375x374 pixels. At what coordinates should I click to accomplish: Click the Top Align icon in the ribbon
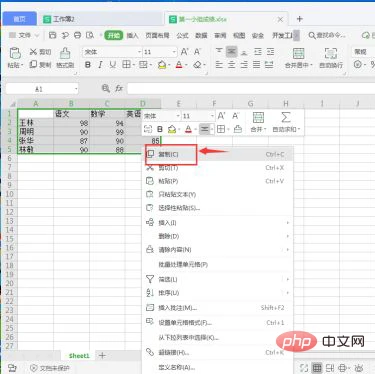[x=219, y=51]
